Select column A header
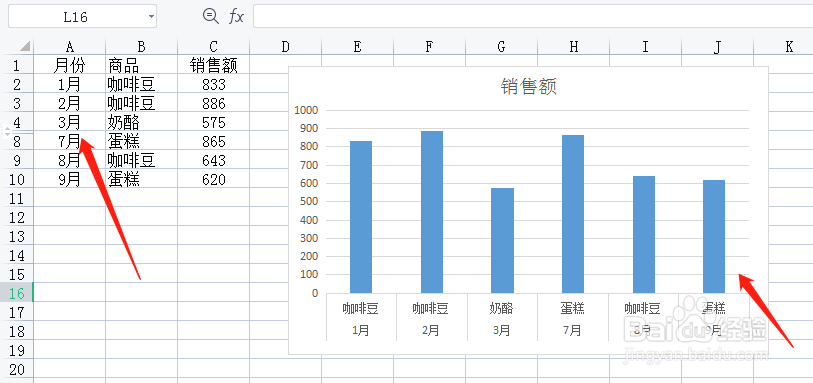This screenshot has width=813, height=383. click(69, 47)
